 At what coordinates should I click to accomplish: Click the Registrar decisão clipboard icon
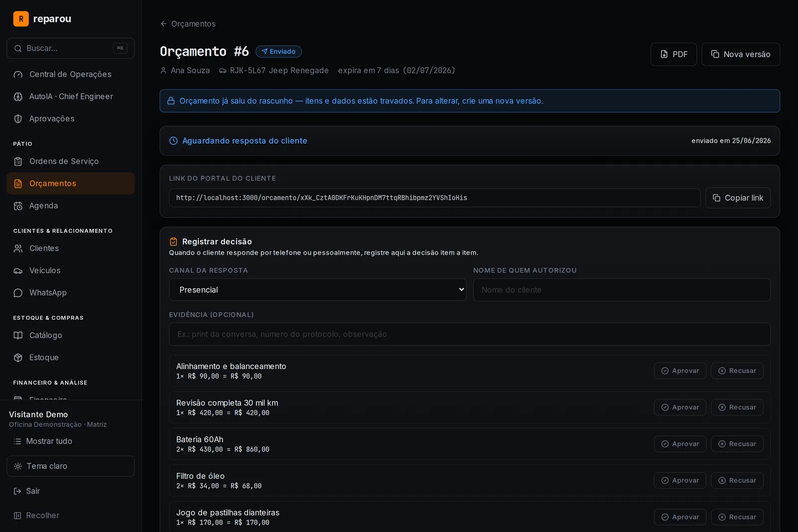point(174,242)
